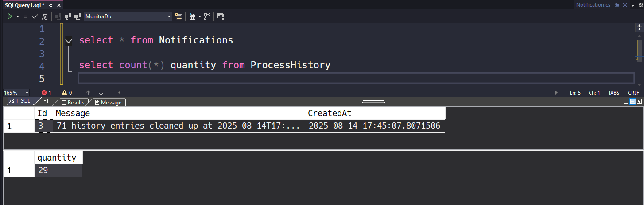Click the results-to-grid table icon

[192, 16]
